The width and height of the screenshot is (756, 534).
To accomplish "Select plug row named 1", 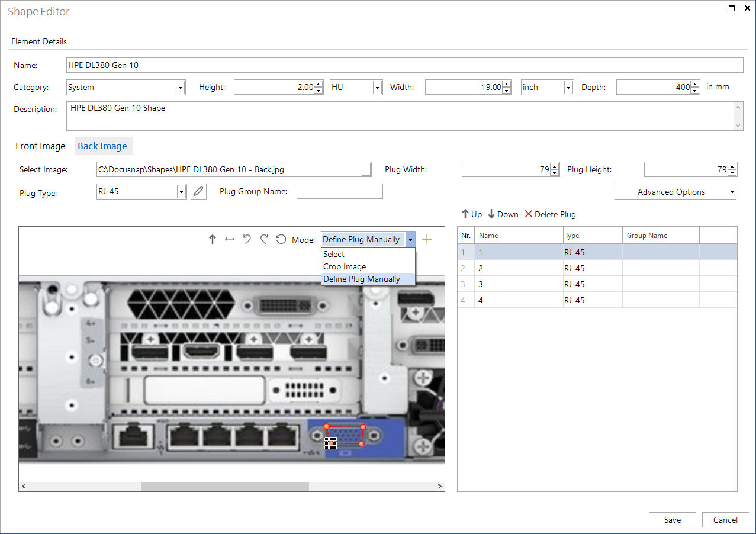I will [597, 252].
